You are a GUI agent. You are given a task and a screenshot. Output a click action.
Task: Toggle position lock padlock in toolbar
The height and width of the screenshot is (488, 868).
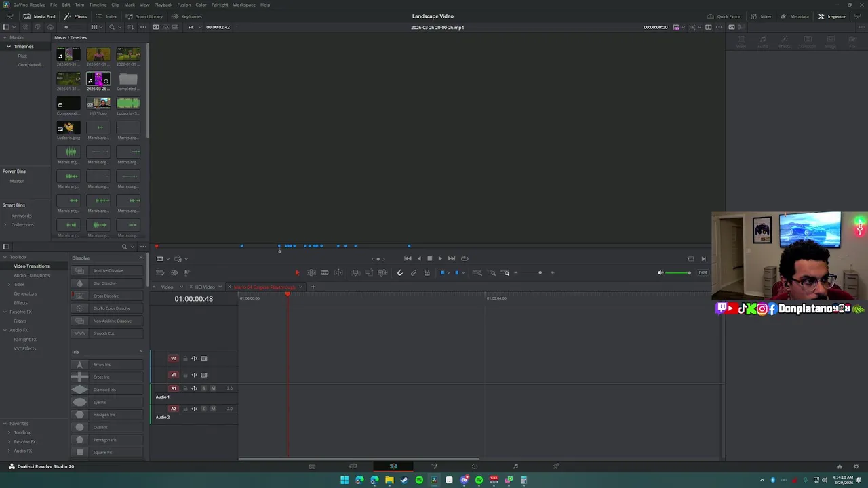coord(427,272)
